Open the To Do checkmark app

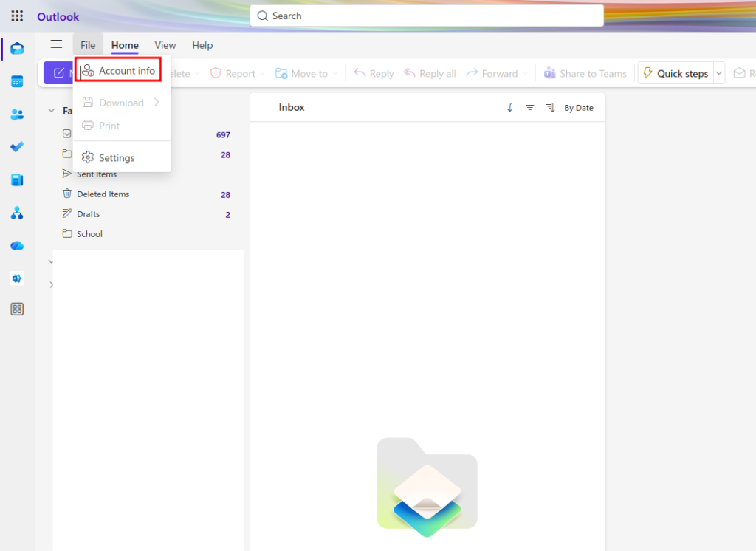pos(17,147)
